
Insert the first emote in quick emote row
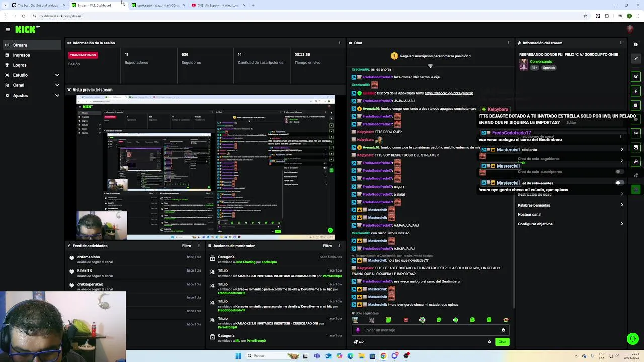coord(355,320)
